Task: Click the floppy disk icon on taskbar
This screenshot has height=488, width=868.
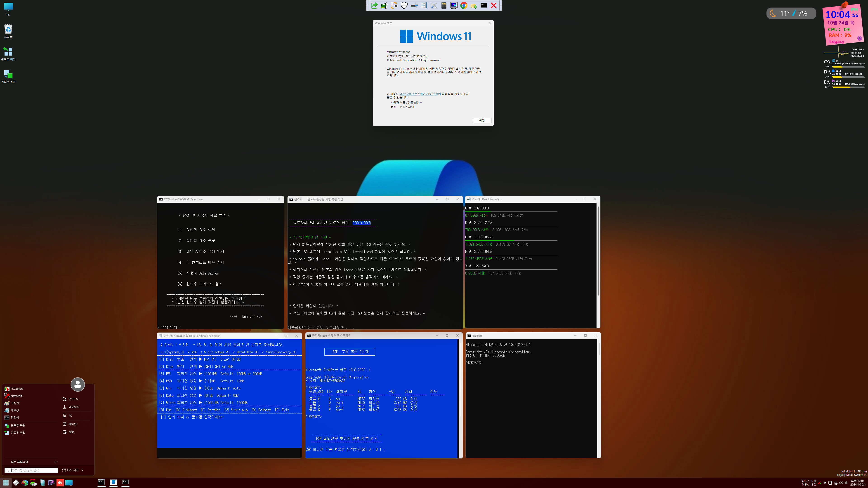Action: tap(16, 483)
